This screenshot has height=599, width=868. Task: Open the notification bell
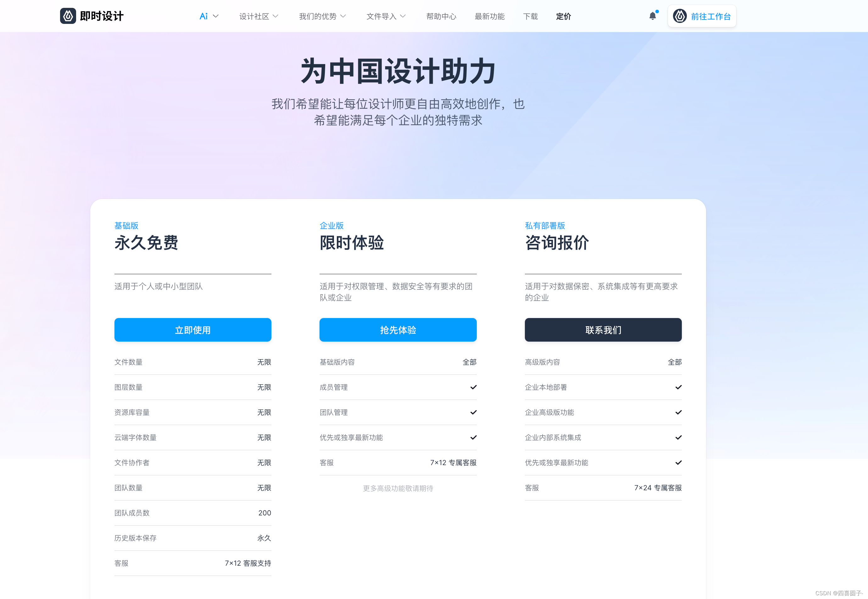click(652, 16)
